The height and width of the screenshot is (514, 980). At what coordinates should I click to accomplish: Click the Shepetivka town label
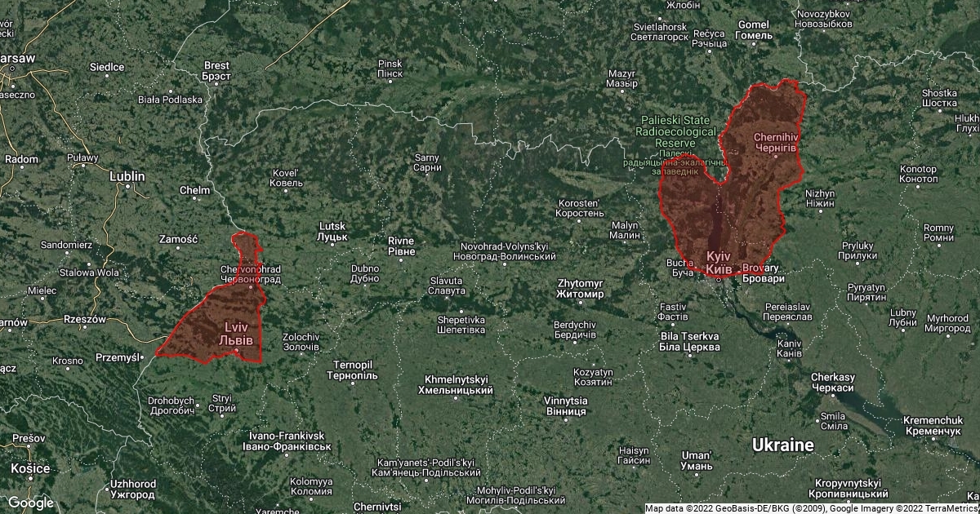[x=461, y=325]
